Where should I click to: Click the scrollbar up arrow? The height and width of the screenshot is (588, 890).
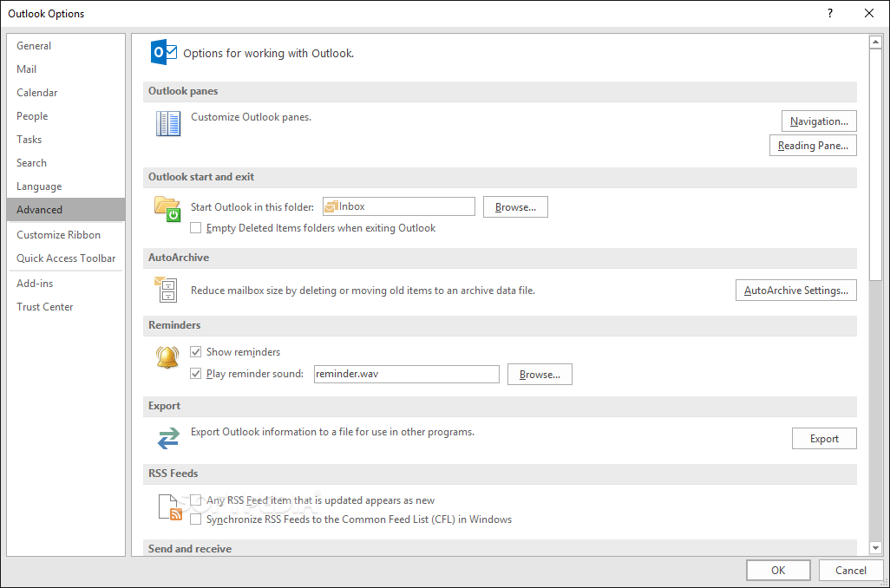pos(875,42)
